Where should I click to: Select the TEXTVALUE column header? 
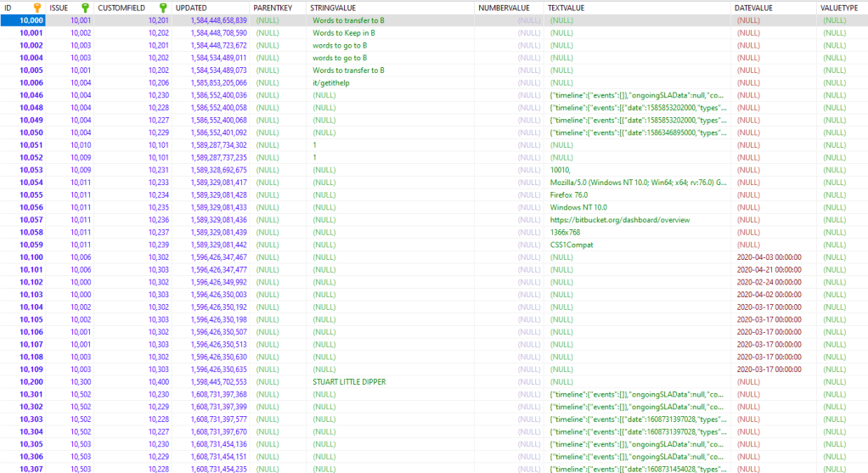pos(568,8)
